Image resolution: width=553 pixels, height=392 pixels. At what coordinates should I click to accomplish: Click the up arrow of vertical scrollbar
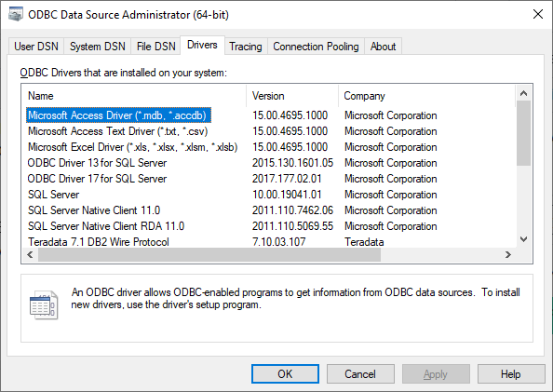524,93
